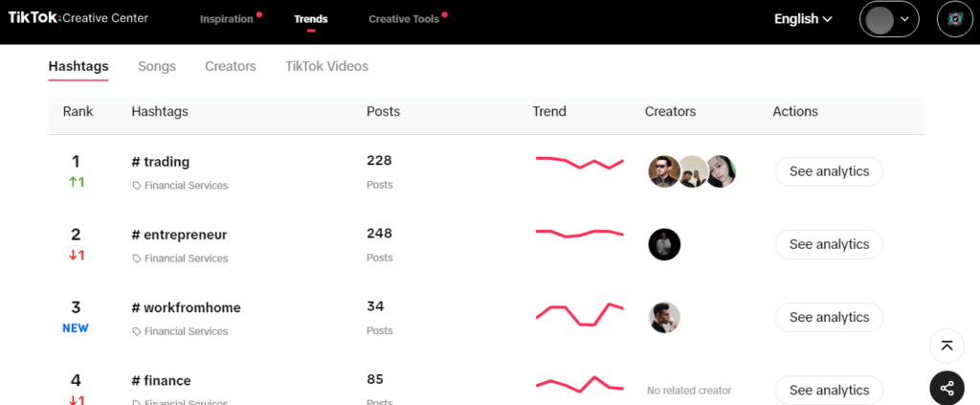Viewport: 980px width, 405px height.
Task: Open the Creative Tools menu
Action: (405, 19)
